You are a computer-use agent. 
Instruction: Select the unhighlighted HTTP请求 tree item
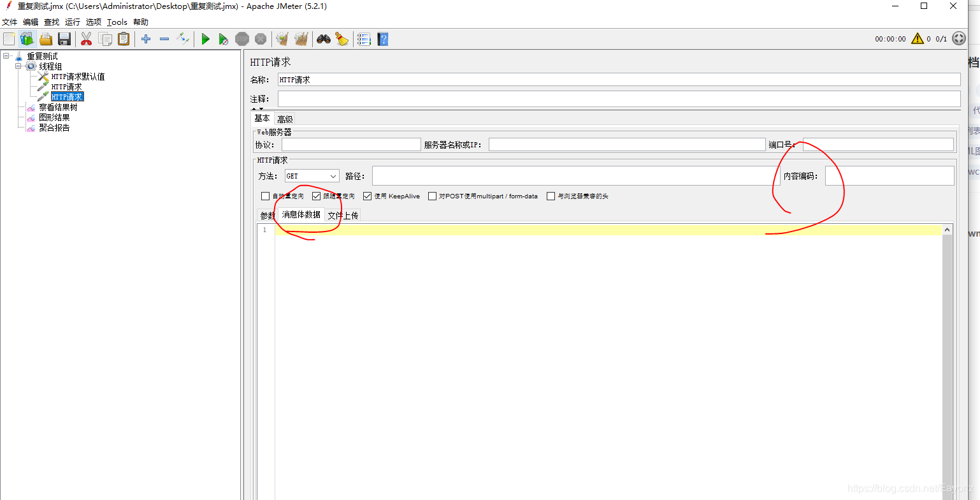coord(66,87)
